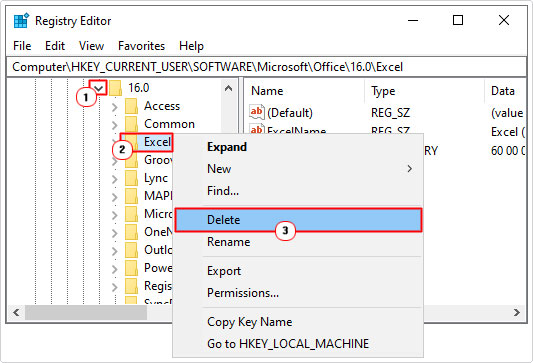Expand the Access key

115,107
